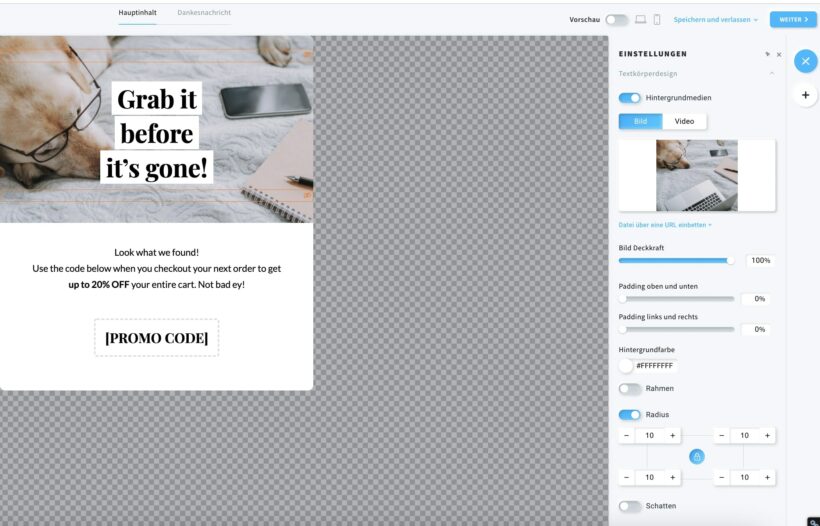820x526 pixels.
Task: Select the Video media option
Action: tap(684, 121)
